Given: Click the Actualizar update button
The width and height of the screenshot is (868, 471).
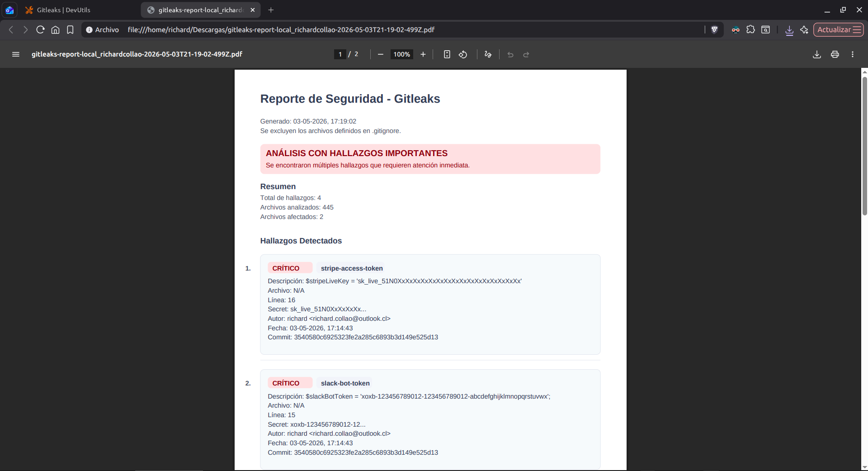Looking at the screenshot, I should pos(839,30).
